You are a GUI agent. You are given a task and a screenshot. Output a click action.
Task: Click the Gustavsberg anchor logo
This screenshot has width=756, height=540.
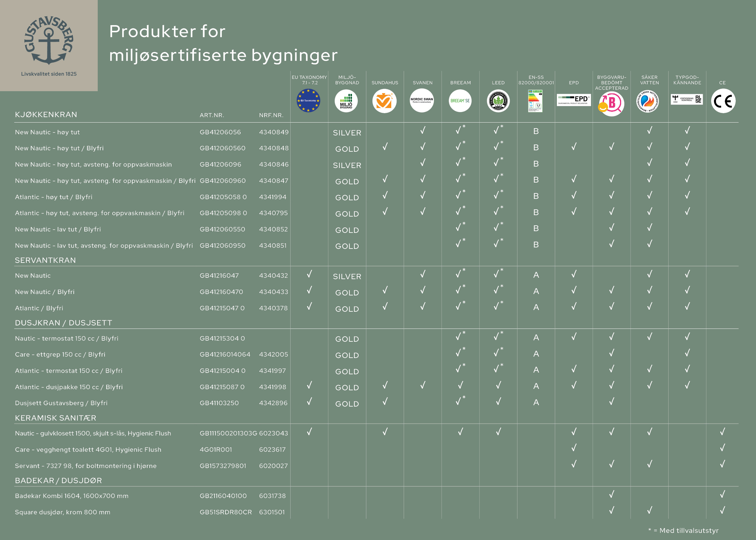[x=49, y=40]
